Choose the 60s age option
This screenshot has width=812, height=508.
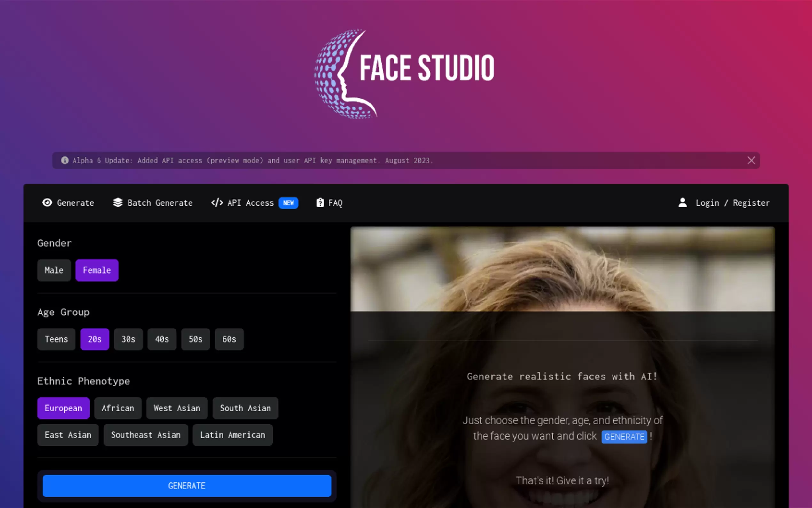coord(229,339)
